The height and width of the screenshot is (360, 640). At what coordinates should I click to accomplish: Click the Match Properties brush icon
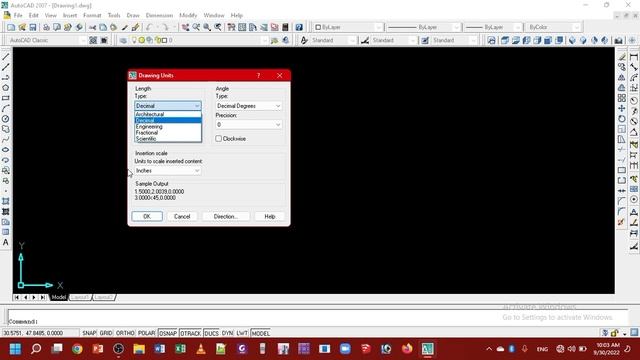(136, 27)
